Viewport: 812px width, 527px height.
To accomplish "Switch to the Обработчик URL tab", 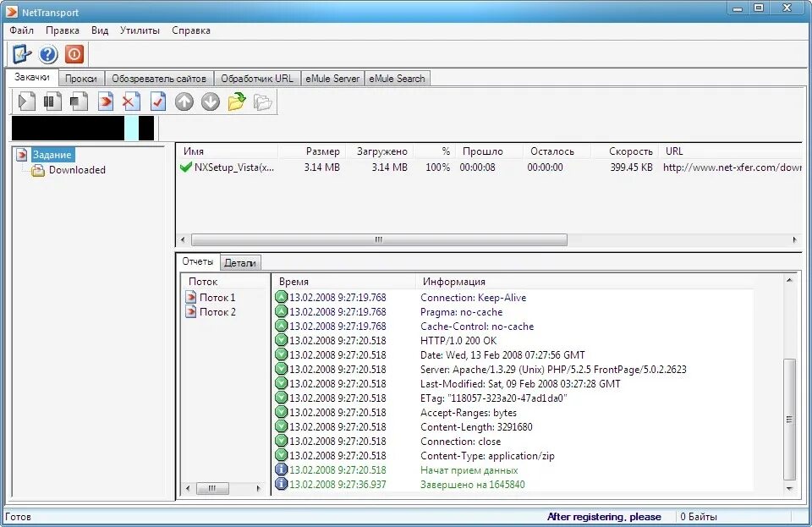I will 257,79.
